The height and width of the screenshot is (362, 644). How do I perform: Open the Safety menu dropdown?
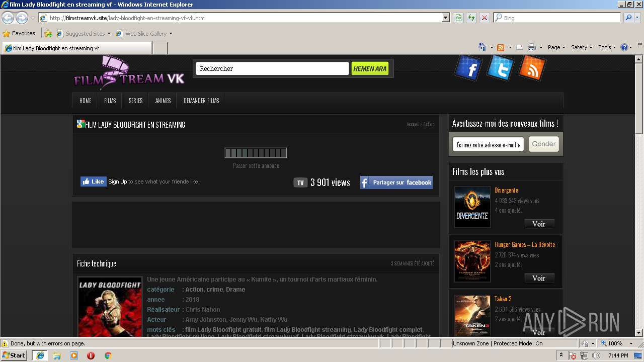pyautogui.click(x=582, y=47)
